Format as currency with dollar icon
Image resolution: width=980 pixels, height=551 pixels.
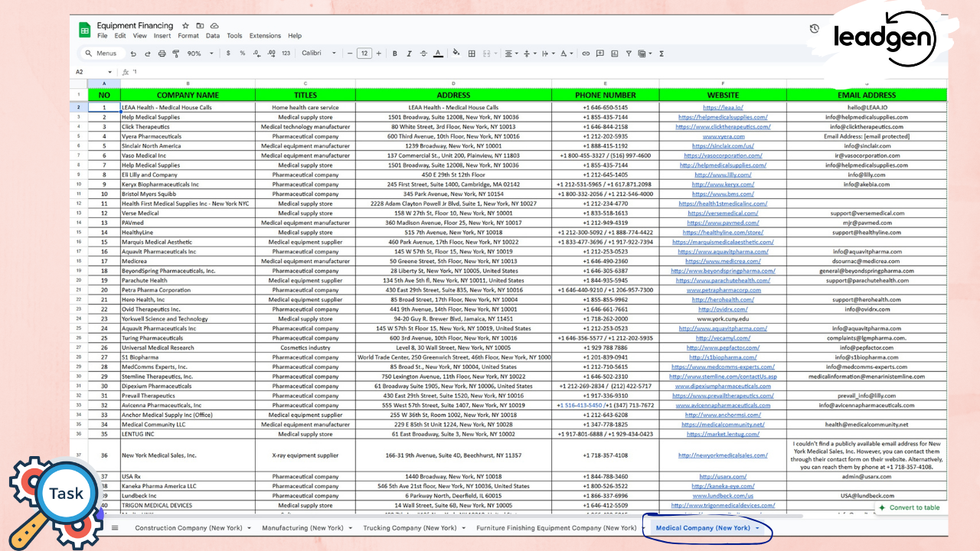(228, 54)
